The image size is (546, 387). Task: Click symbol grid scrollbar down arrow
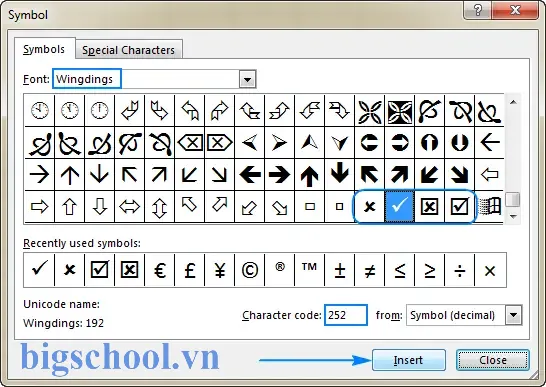coord(513,216)
